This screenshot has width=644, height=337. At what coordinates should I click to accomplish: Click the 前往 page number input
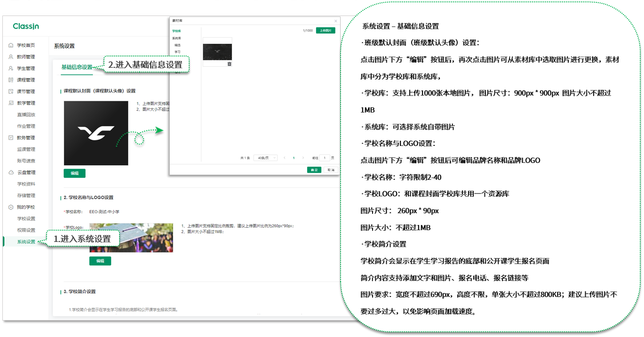324,158
